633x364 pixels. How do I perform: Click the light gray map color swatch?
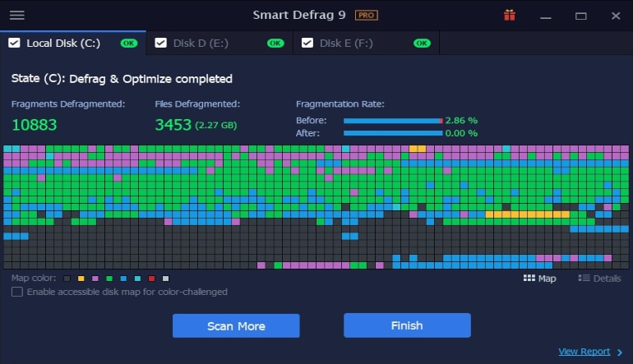165,279
